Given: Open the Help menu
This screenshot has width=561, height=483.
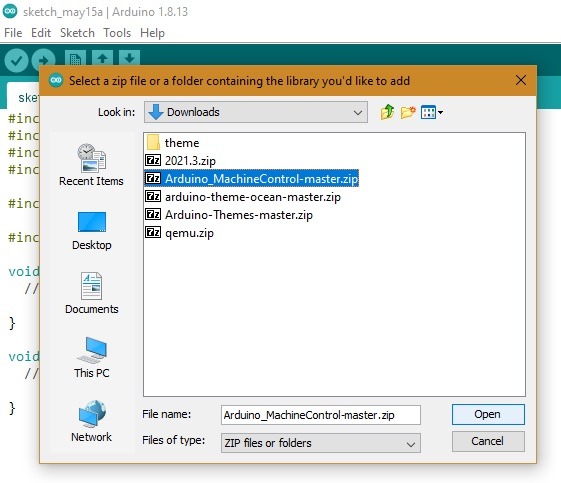Looking at the screenshot, I should [152, 33].
